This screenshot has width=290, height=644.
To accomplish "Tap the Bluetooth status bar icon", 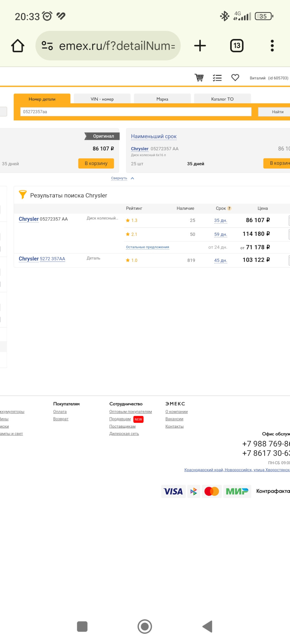I will click(x=224, y=16).
